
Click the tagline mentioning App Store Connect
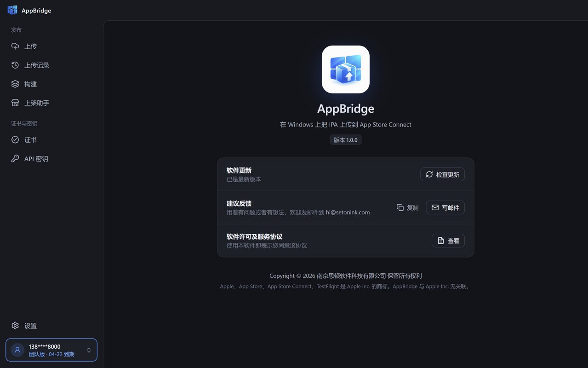point(346,125)
